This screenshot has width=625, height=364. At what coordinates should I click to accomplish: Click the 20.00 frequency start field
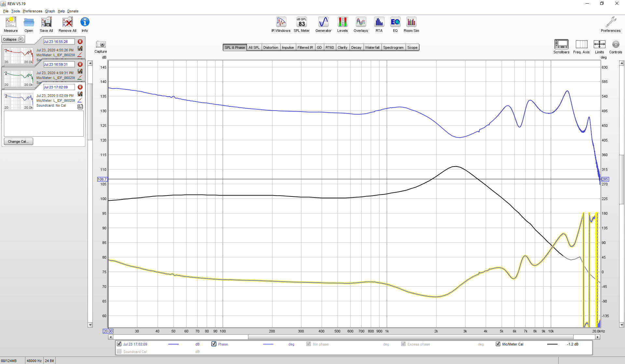(108, 331)
